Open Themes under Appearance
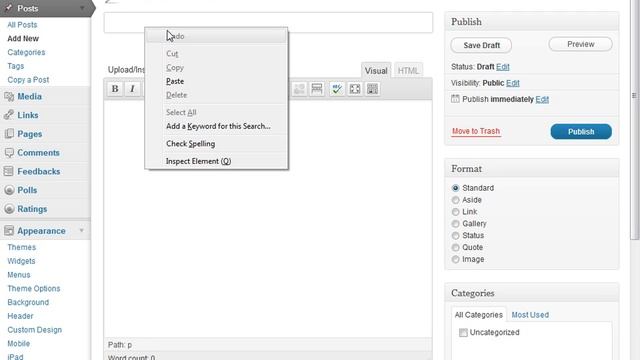Viewport: 640px width, 360px height. [x=22, y=247]
